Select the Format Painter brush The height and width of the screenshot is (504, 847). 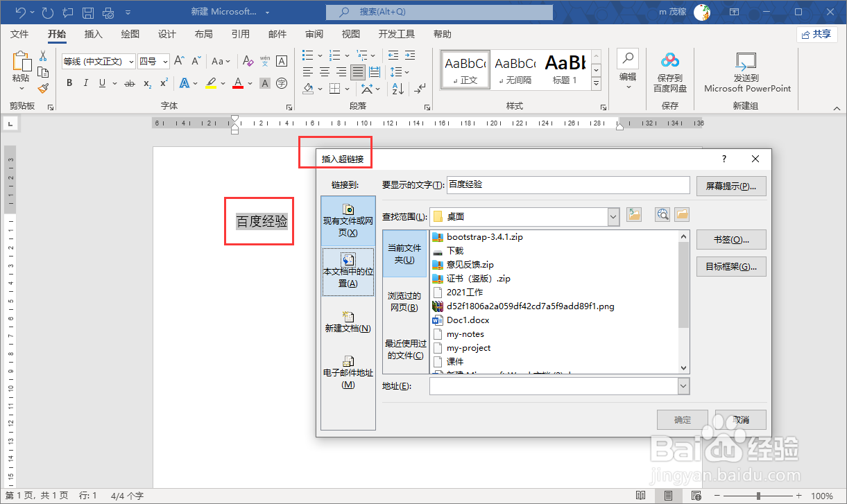tap(43, 88)
